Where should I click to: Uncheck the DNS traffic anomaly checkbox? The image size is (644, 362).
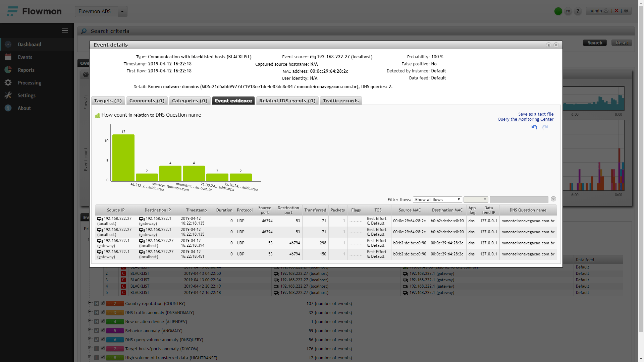[x=103, y=312]
